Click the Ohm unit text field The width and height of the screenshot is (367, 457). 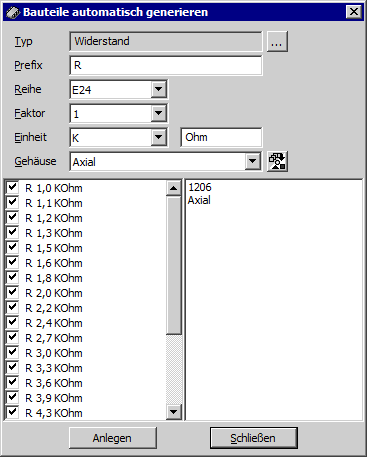pos(221,137)
